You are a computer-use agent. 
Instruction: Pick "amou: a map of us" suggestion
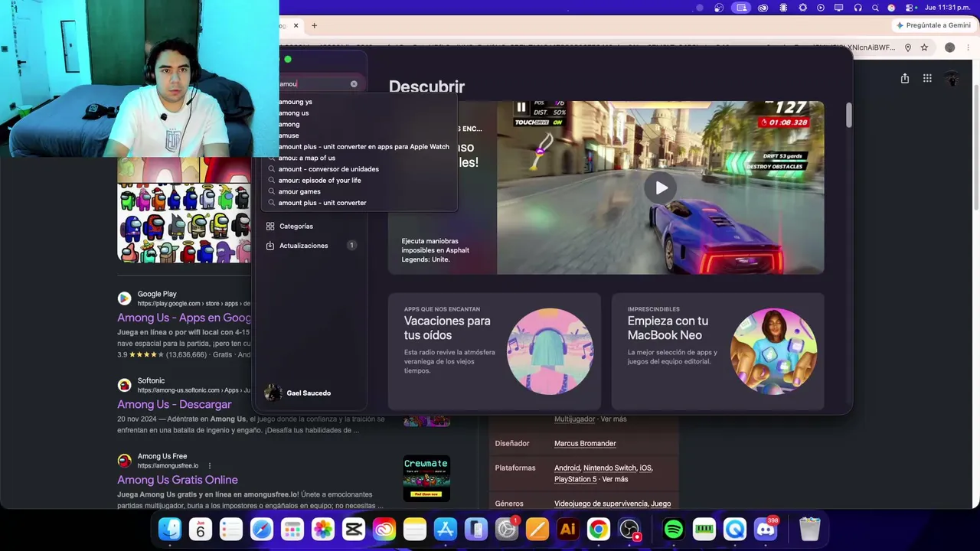[306, 158]
